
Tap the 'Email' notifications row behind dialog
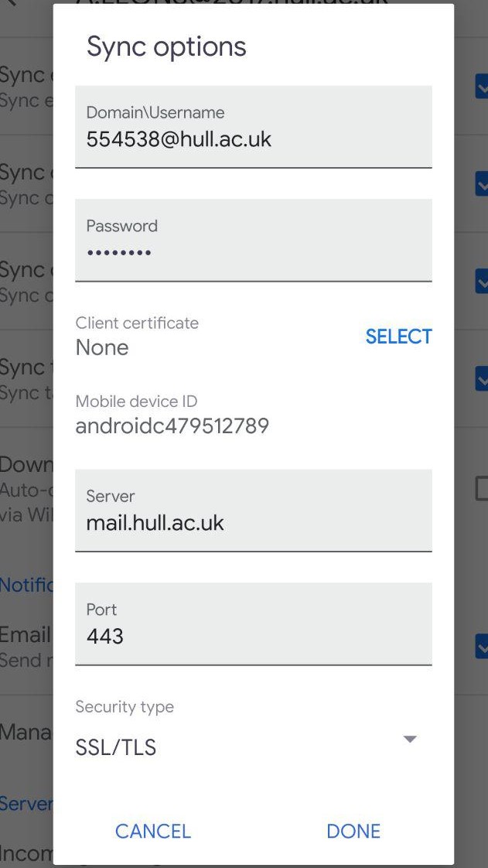pos(25,646)
